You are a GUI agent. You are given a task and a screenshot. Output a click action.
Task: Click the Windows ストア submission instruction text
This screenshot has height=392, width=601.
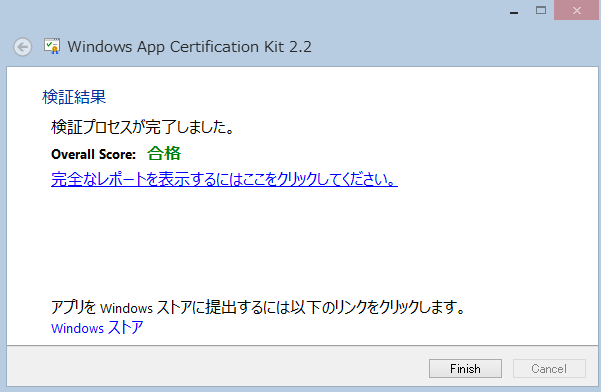(258, 307)
